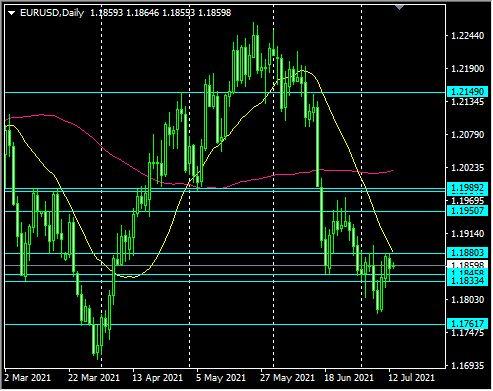Click the 1.16935 price scale value
The width and height of the screenshot is (493, 391).
(468, 366)
